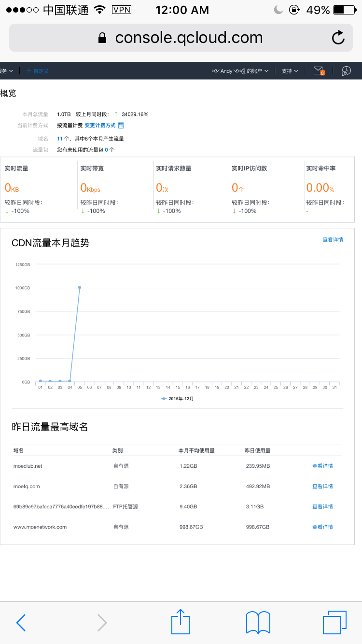Click the customer service chat icon
This screenshot has width=362, height=644.
coord(346,71)
